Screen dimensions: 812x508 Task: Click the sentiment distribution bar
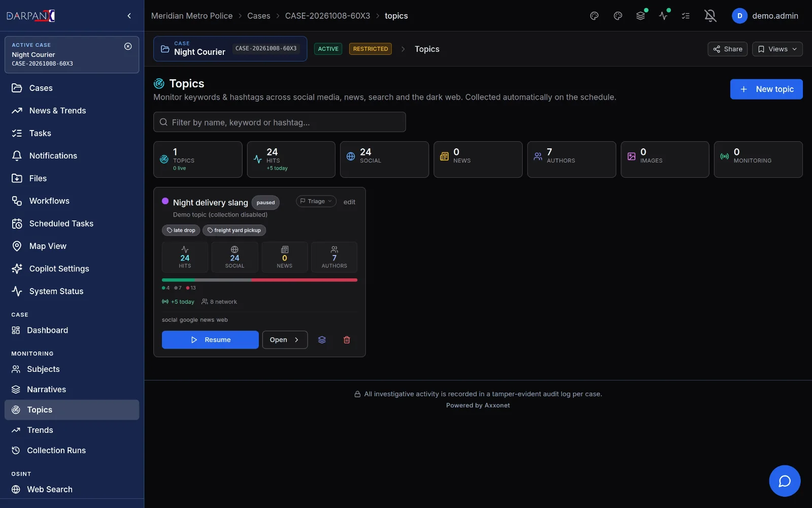point(259,280)
